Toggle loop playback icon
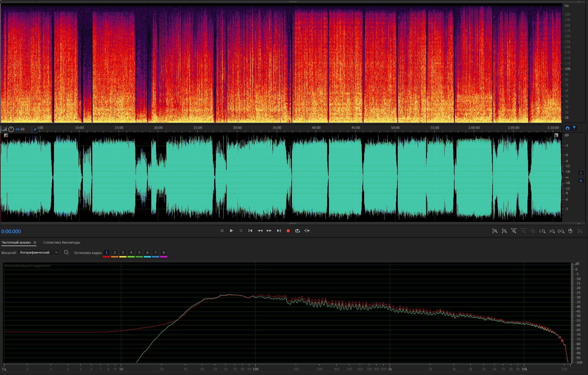The image size is (588, 375). tap(297, 231)
